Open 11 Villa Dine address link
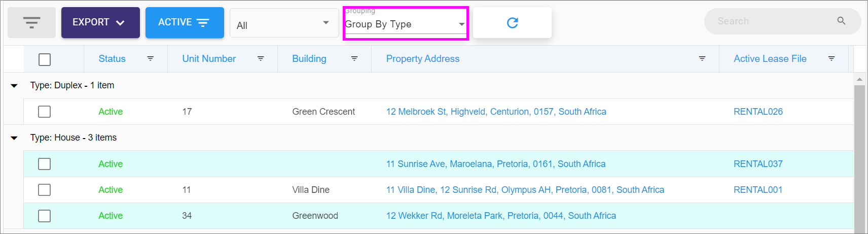Screen dimensions: 868x234 pos(525,190)
